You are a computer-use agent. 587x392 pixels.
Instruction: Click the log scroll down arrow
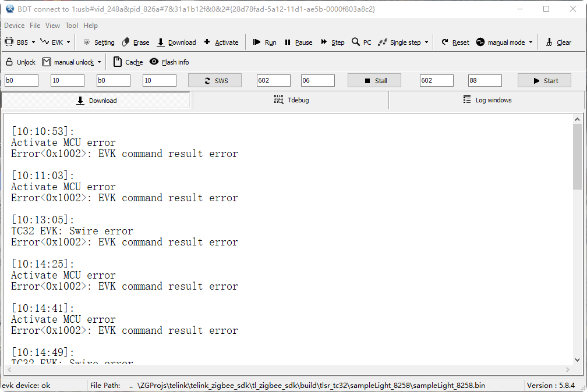[577, 360]
